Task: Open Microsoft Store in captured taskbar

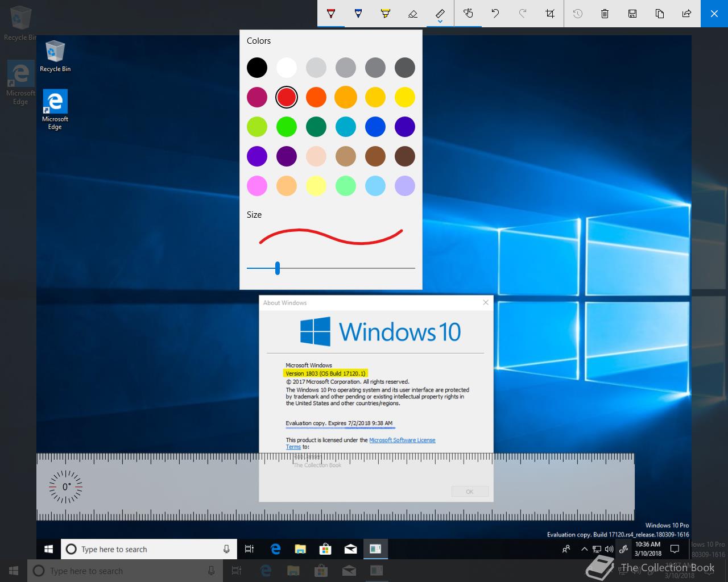Action: pyautogui.click(x=325, y=549)
